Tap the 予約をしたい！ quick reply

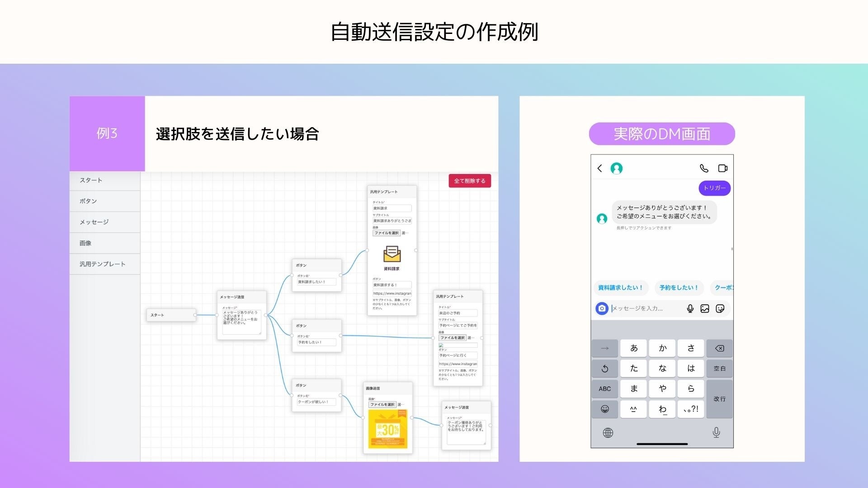pos(679,287)
